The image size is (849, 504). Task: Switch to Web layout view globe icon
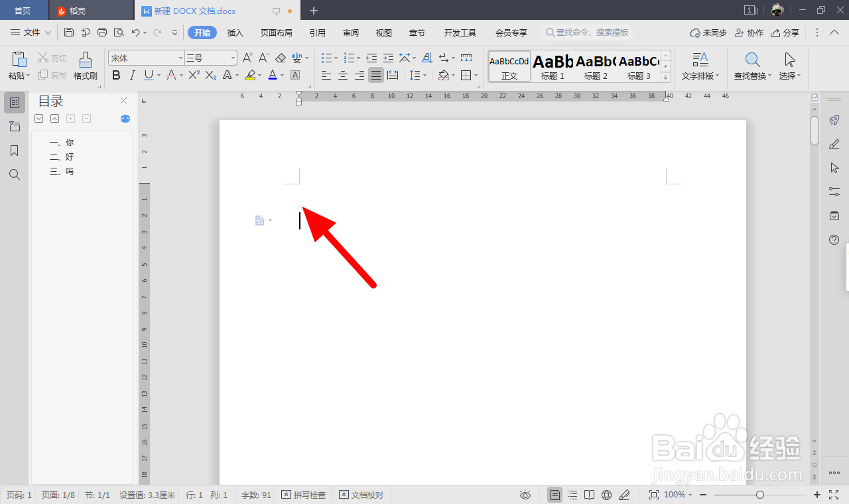[606, 495]
